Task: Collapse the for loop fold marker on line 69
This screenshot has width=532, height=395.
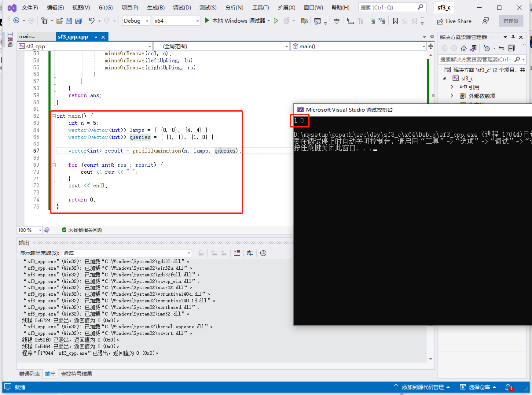Action: [x=54, y=165]
